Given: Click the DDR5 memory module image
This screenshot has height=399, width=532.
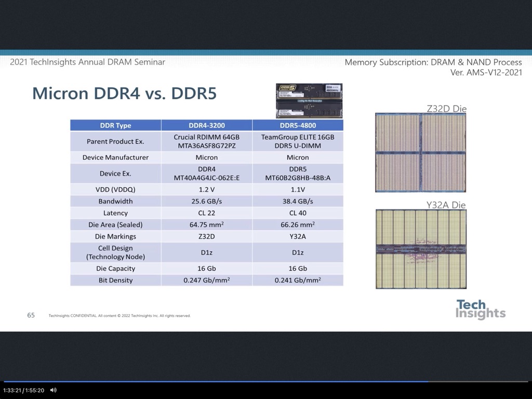Looking at the screenshot, I should coord(309,100).
